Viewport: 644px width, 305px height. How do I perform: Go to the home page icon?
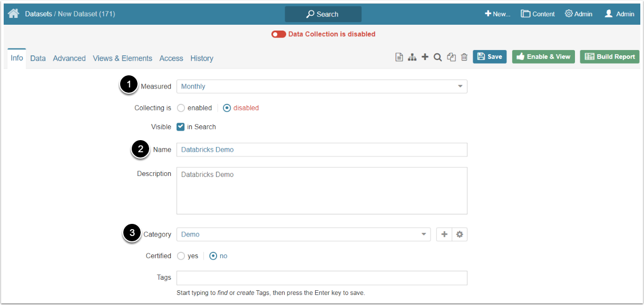pyautogui.click(x=13, y=14)
